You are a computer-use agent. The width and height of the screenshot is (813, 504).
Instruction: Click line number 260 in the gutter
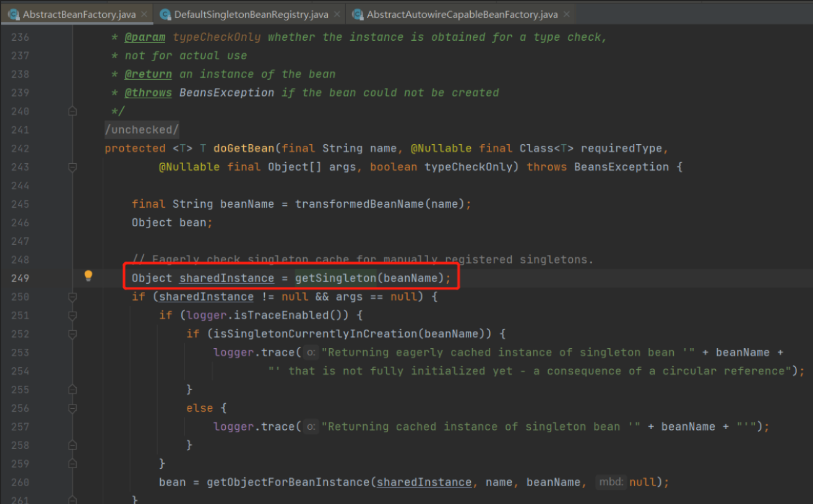tap(20, 482)
